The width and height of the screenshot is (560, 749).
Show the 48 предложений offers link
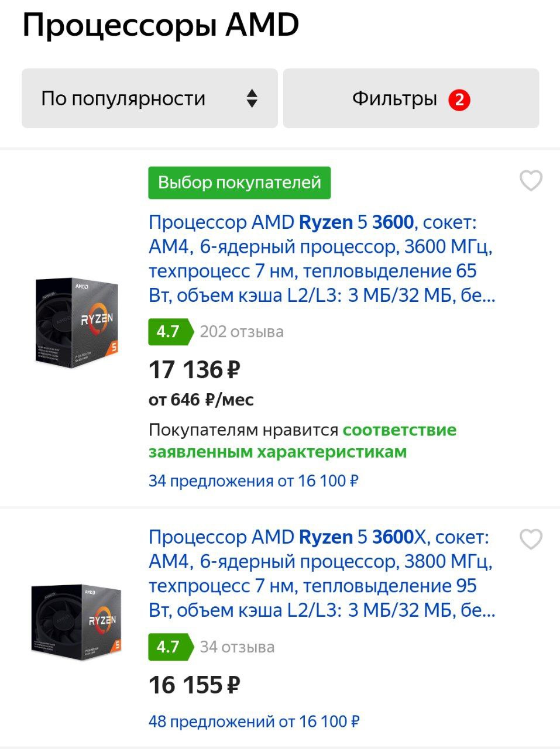coord(253,721)
